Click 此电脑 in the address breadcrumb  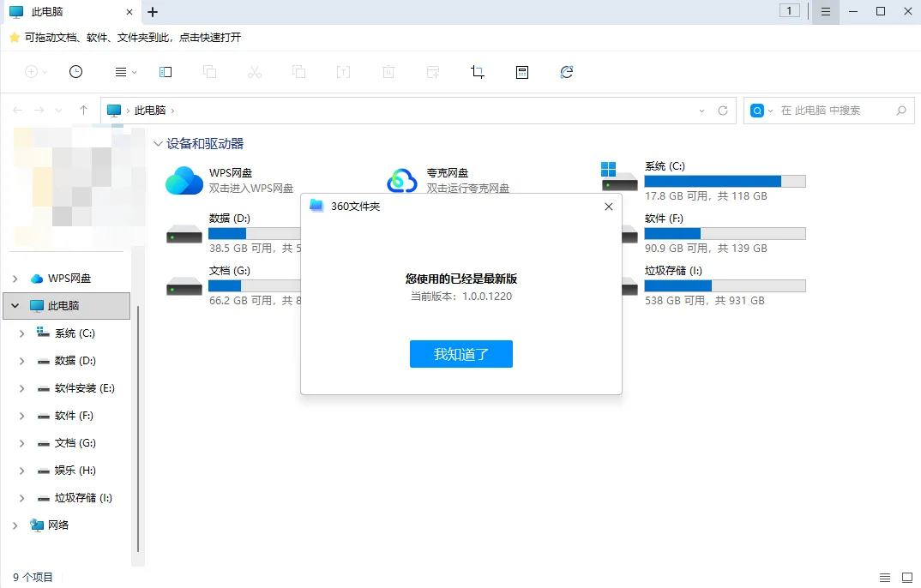tap(150, 111)
